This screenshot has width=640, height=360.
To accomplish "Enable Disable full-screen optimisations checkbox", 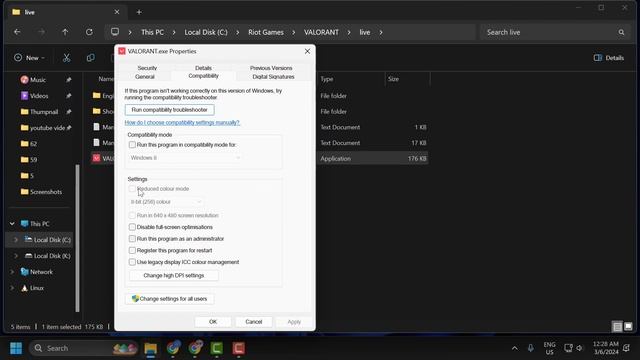I will tap(132, 227).
